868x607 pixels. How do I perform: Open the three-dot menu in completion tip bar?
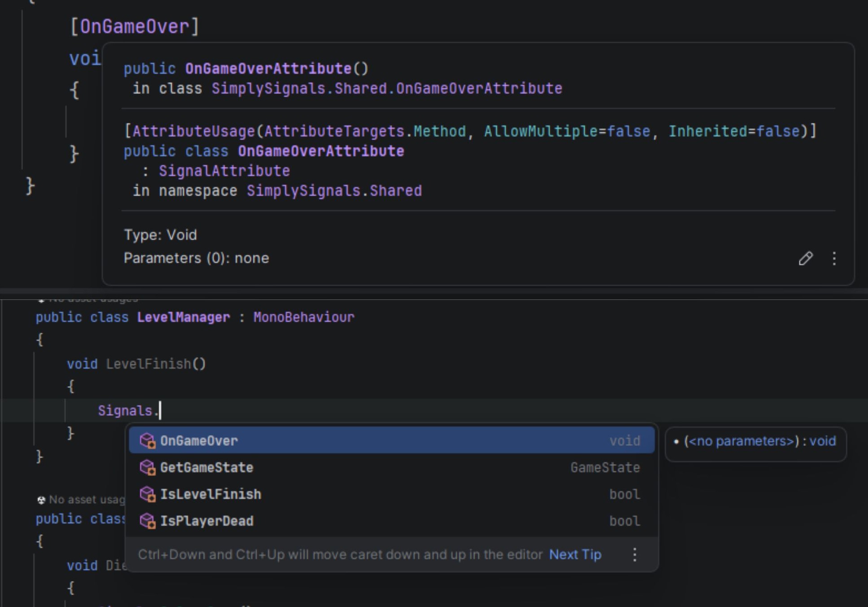point(634,554)
